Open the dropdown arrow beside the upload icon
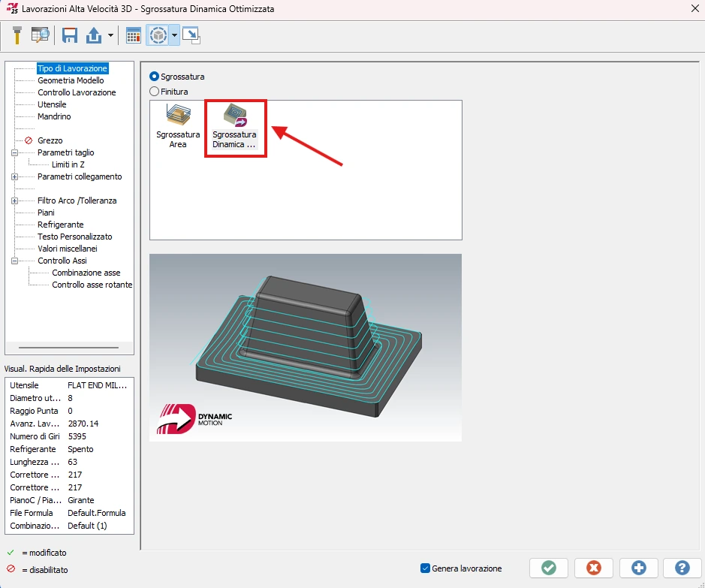 [111, 35]
